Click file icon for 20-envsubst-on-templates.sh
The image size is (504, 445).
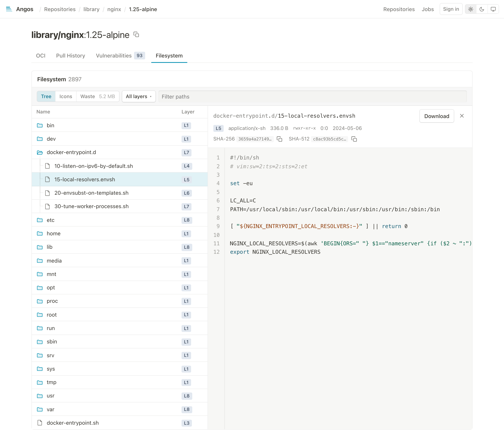[47, 193]
